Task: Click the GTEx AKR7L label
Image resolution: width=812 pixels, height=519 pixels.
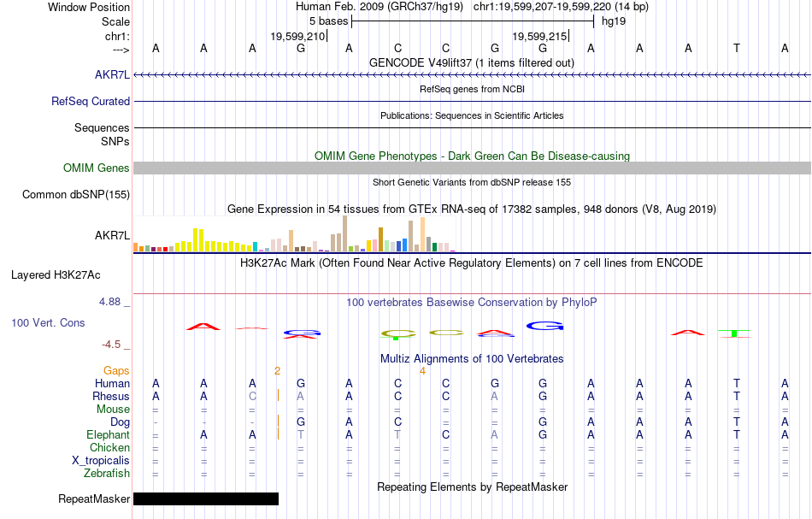Action: [x=112, y=235]
